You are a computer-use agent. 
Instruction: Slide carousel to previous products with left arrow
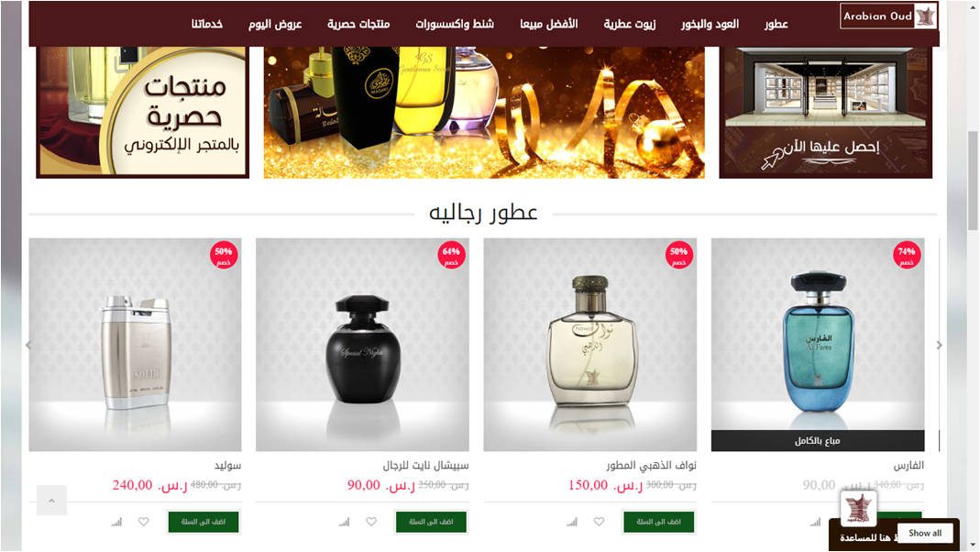click(x=28, y=345)
